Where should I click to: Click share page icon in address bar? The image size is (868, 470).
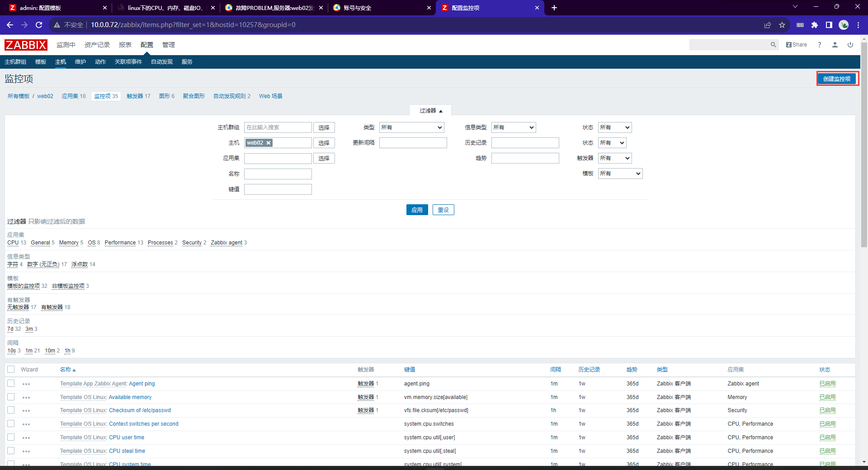pyautogui.click(x=768, y=25)
